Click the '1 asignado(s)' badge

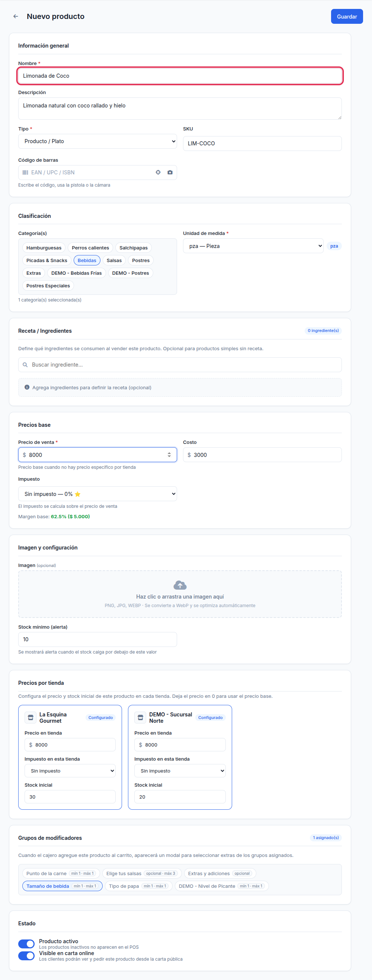click(x=326, y=838)
